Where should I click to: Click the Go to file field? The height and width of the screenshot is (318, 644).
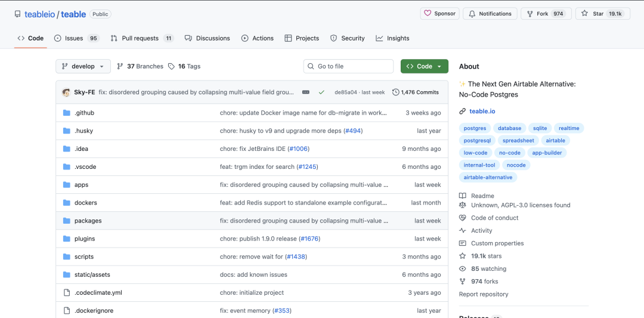click(348, 66)
